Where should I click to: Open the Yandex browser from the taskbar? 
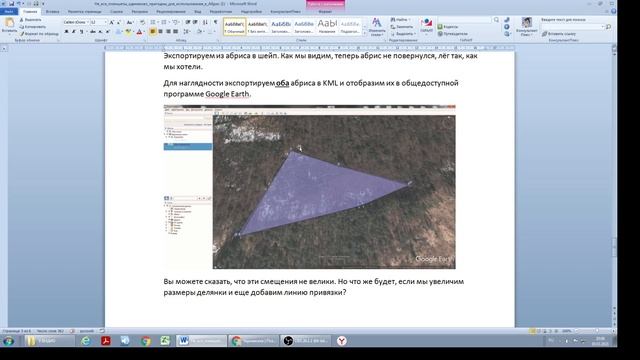pyautogui.click(x=342, y=340)
